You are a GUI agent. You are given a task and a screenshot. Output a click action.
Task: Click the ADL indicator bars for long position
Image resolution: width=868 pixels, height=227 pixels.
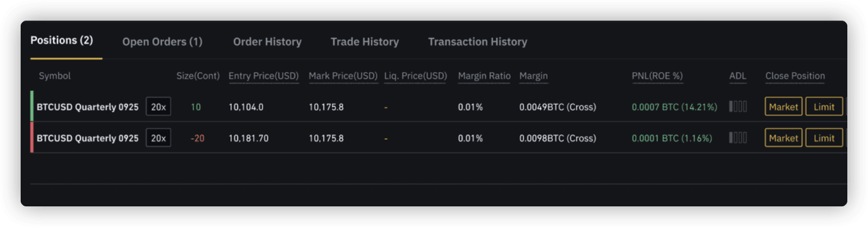(738, 107)
